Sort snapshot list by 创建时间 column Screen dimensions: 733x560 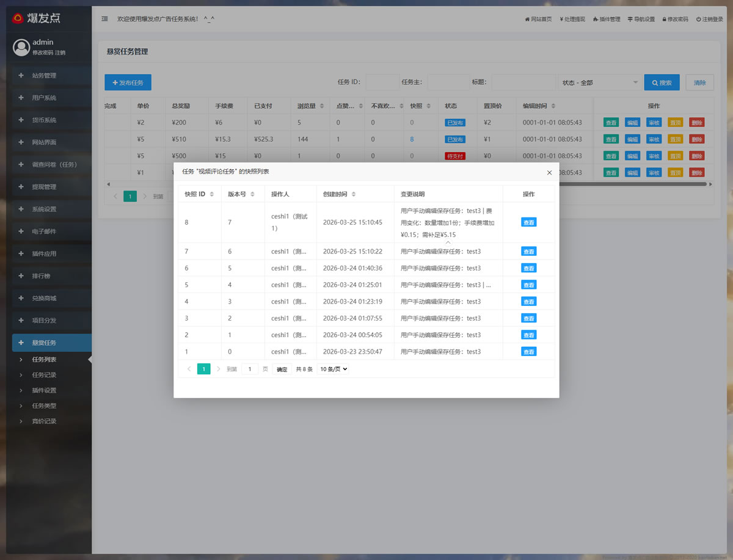click(354, 194)
